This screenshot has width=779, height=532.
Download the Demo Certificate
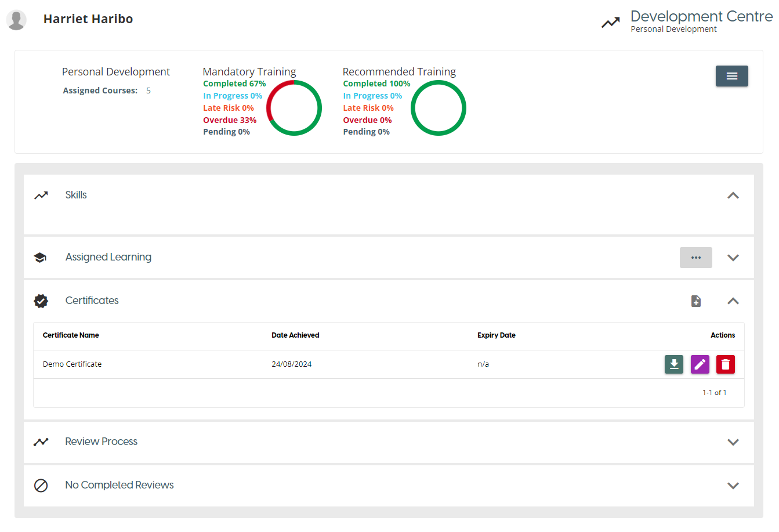[x=673, y=364]
